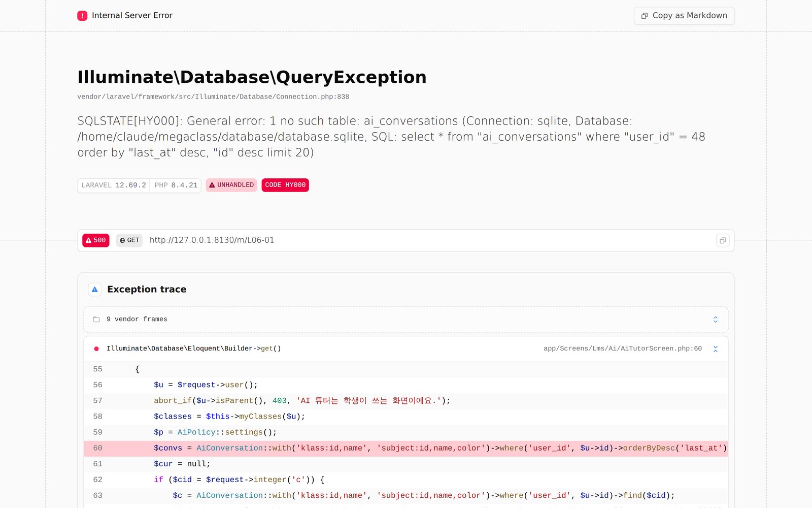Collapse the Builder->get() frame chevron

click(x=715, y=349)
